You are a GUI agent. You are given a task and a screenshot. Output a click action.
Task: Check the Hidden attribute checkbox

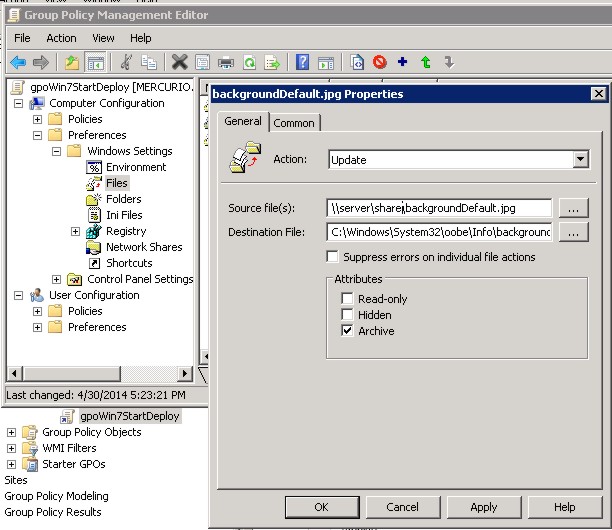[347, 315]
